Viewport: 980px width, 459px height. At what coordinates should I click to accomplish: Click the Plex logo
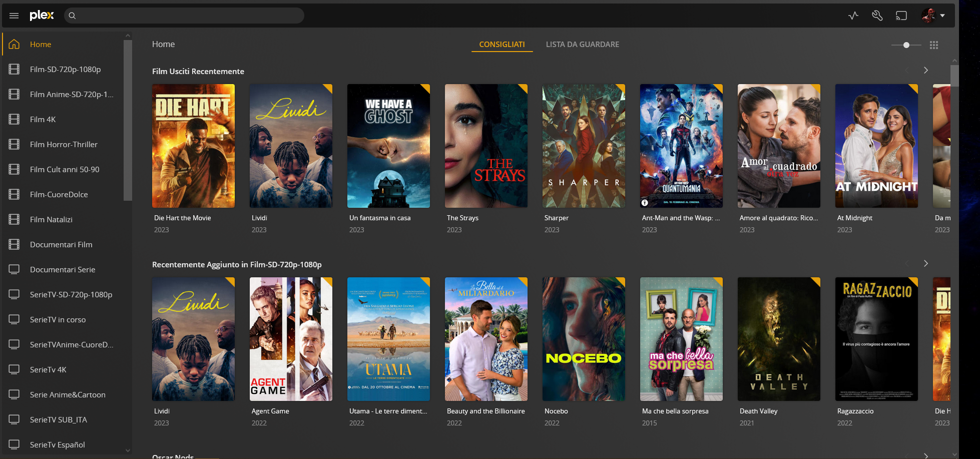(42, 16)
